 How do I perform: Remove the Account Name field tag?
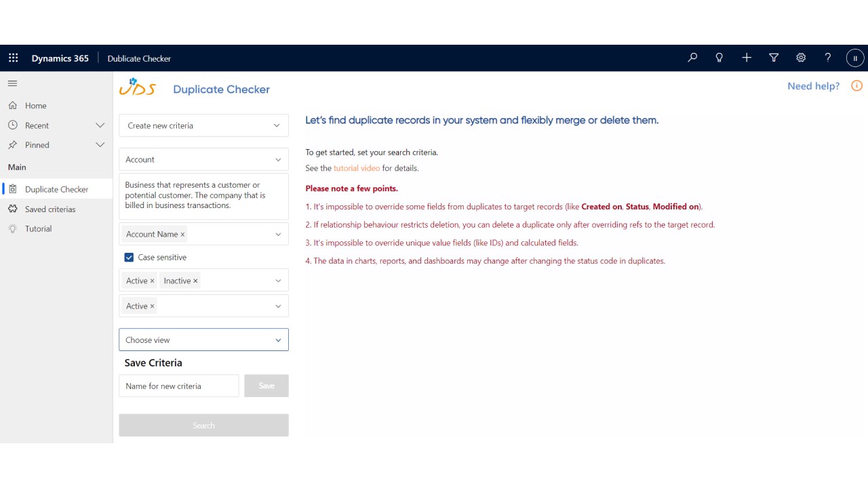[182, 235]
